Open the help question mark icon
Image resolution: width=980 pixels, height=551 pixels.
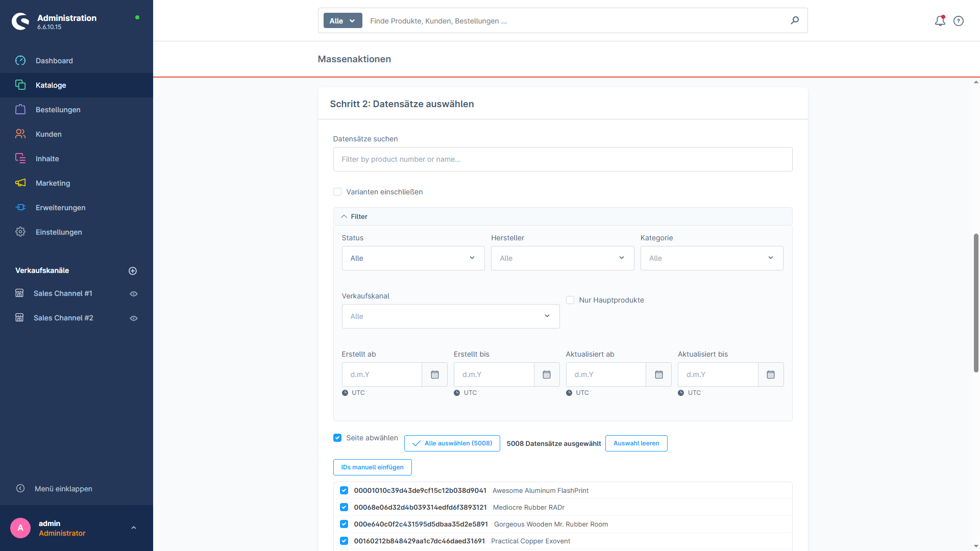[x=959, y=21]
